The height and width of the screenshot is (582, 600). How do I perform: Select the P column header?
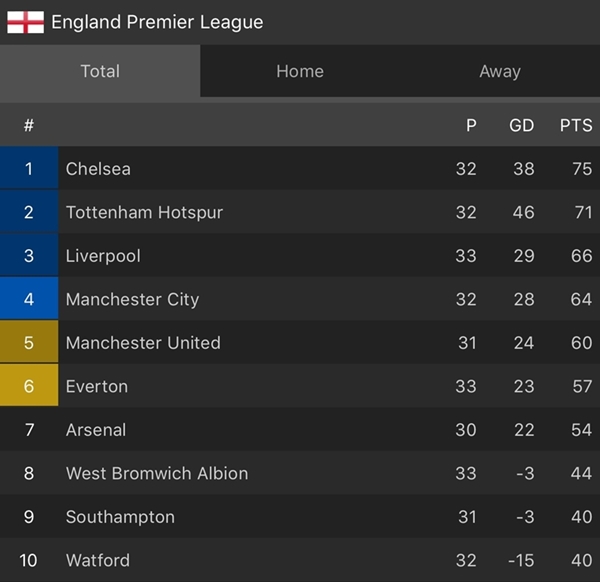pyautogui.click(x=471, y=126)
